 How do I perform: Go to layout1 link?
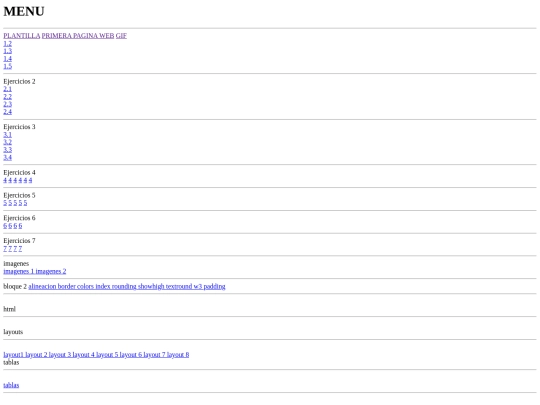pos(13,355)
